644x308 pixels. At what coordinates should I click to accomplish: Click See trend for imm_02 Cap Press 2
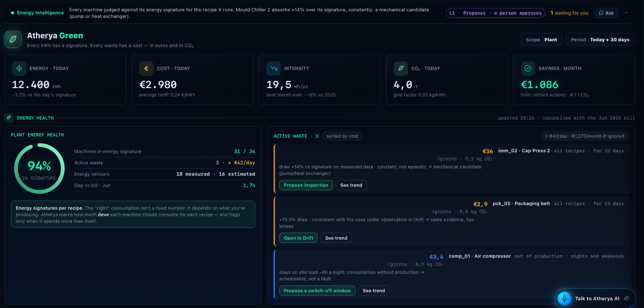[x=351, y=185]
